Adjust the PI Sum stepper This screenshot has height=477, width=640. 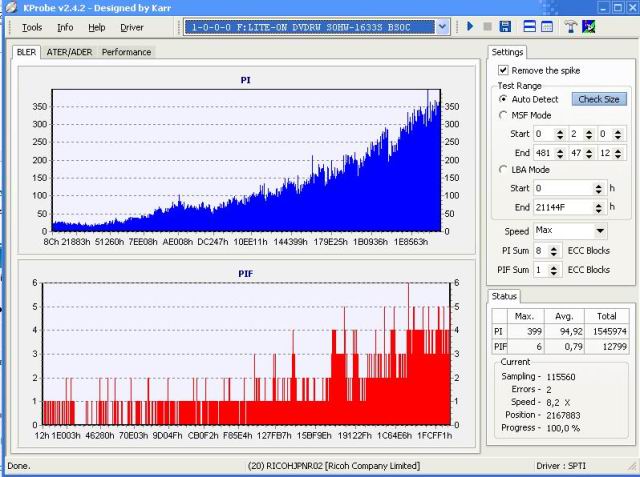(x=553, y=251)
